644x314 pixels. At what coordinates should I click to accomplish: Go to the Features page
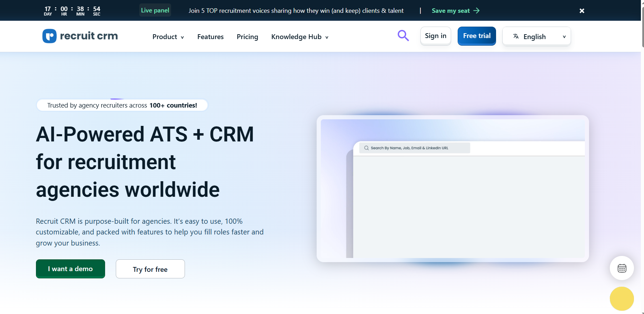pos(210,37)
